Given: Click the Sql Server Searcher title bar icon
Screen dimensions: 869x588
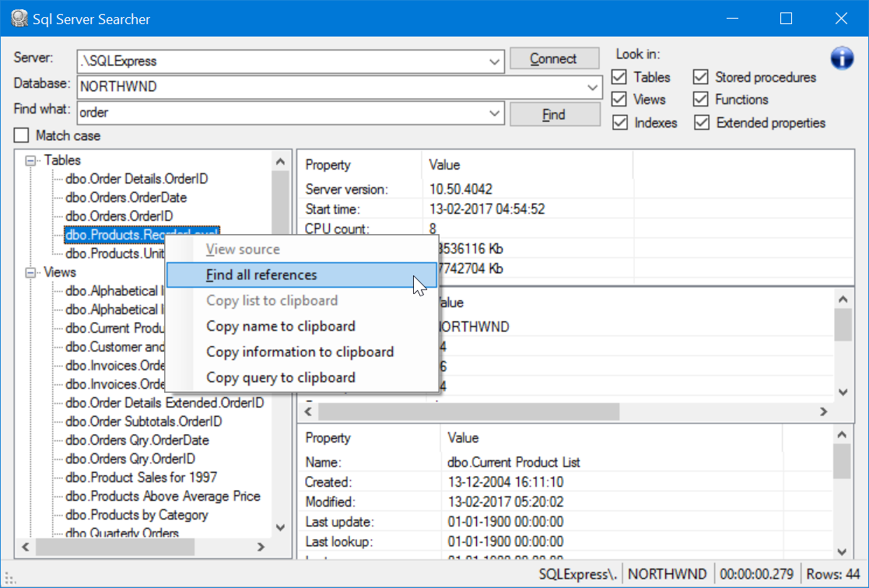Looking at the screenshot, I should (x=19, y=19).
